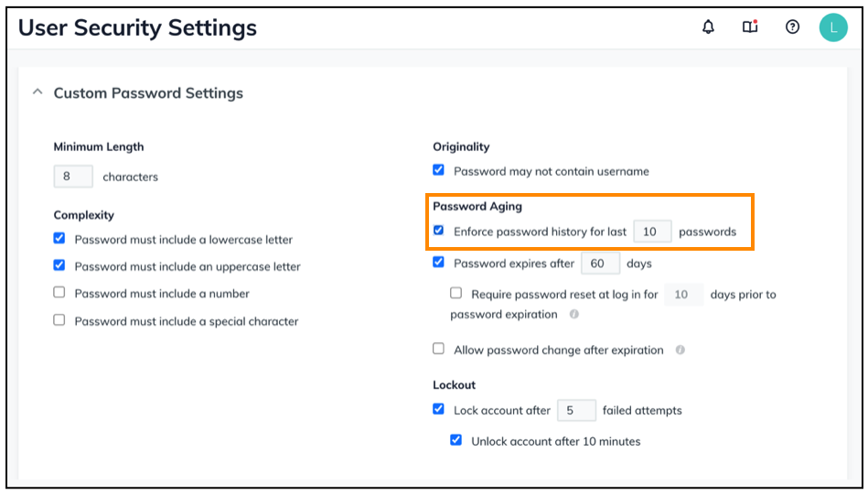The width and height of the screenshot is (868, 495).
Task: Collapse the Custom Password Settings section
Action: tap(38, 92)
